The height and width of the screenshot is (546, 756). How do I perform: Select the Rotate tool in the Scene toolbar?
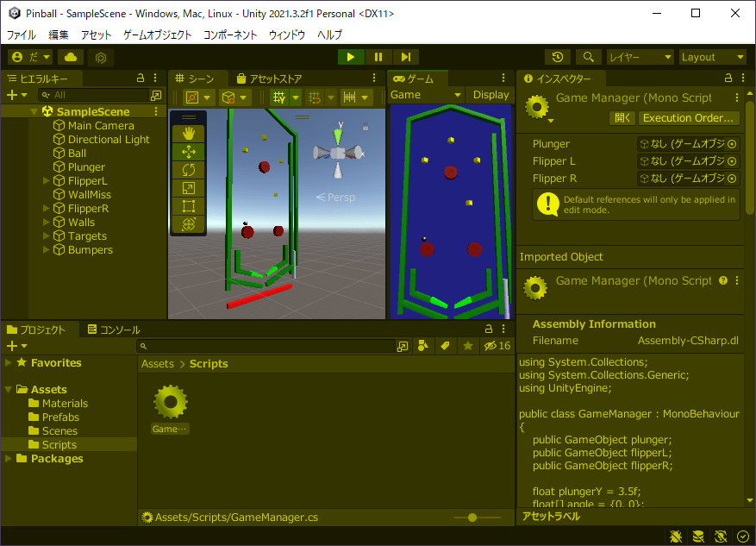[189, 170]
